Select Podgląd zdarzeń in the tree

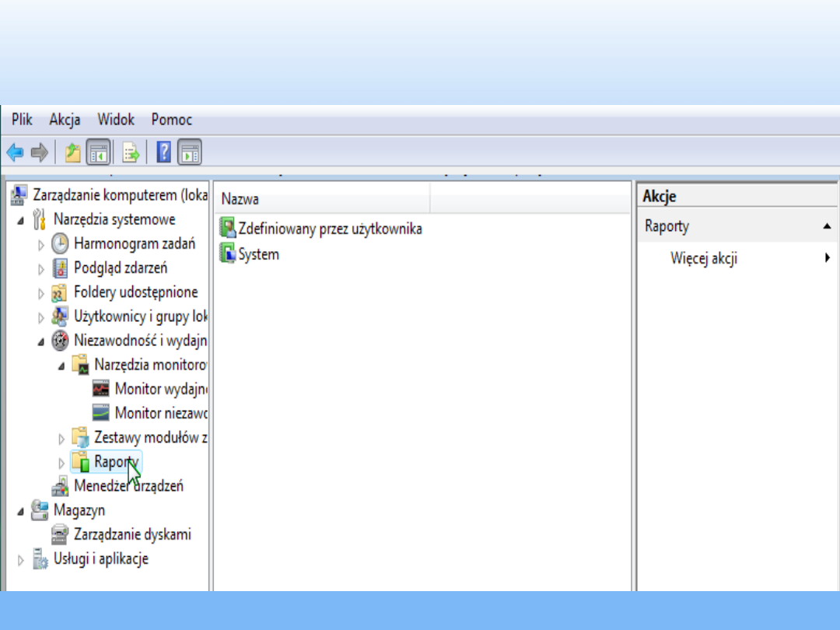(121, 268)
